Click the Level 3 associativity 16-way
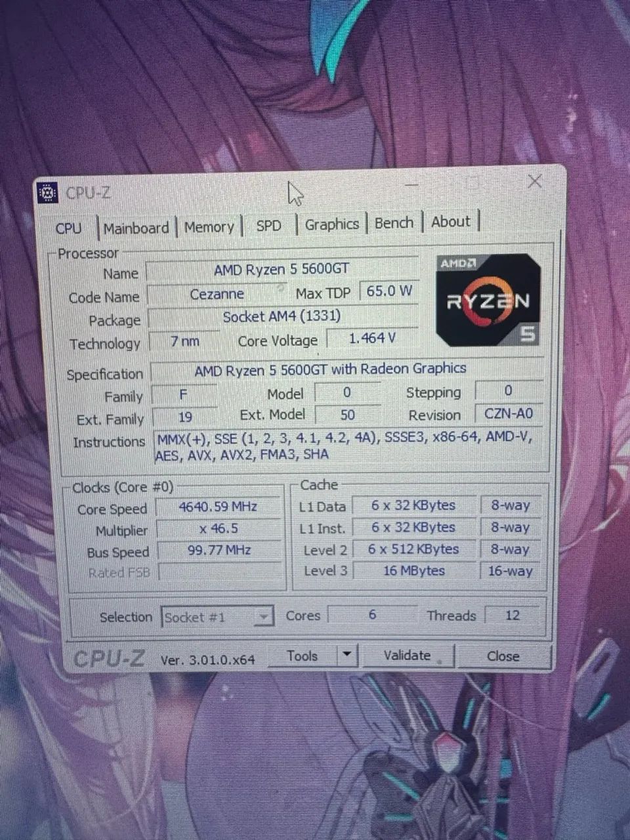 (x=511, y=572)
